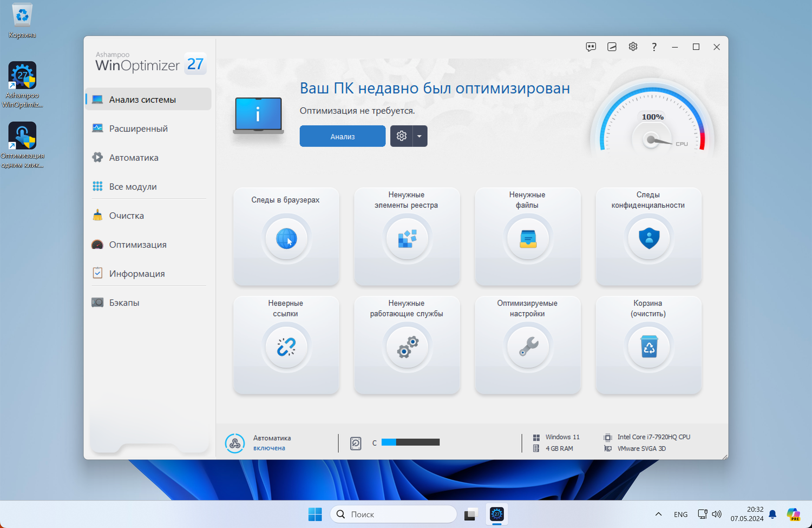Go to Расширенный in the sidebar
Screen dimensions: 812x528
[148, 128]
